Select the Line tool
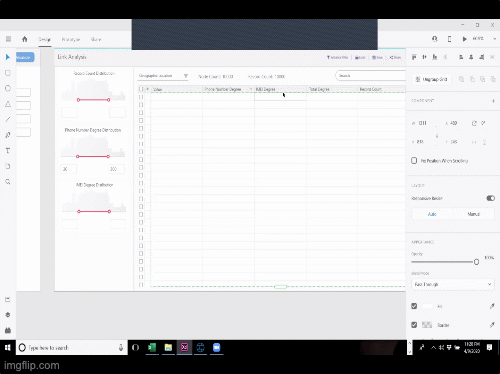The height and width of the screenshot is (374, 500). (8, 119)
